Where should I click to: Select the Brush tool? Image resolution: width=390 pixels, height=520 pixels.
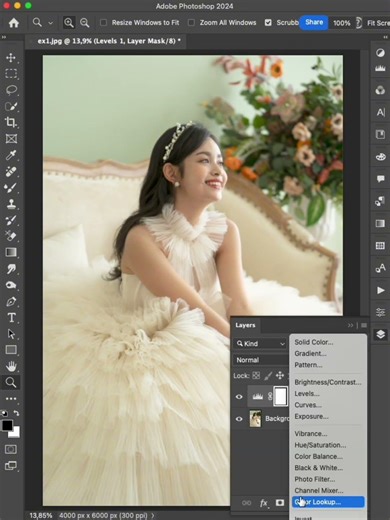[11, 187]
